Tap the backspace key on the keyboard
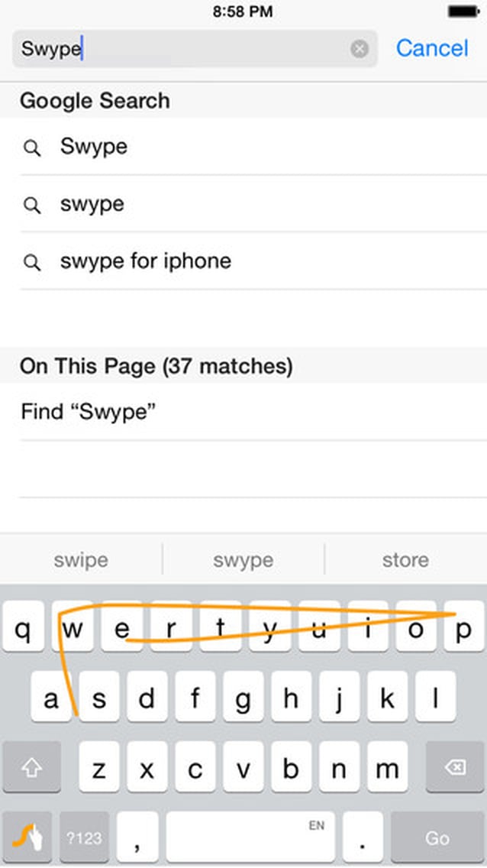 (454, 767)
